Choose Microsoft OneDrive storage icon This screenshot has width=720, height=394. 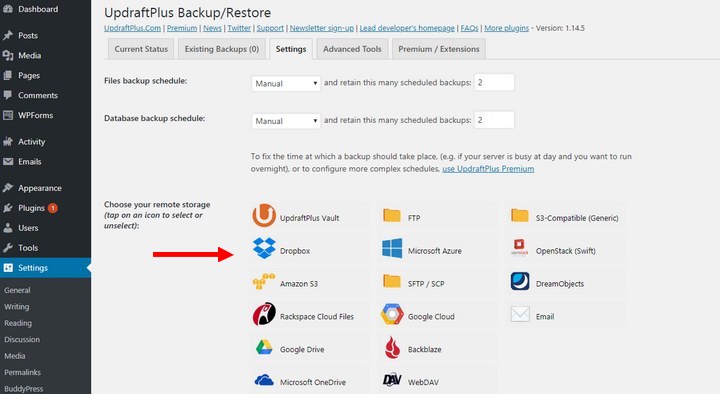(x=264, y=380)
